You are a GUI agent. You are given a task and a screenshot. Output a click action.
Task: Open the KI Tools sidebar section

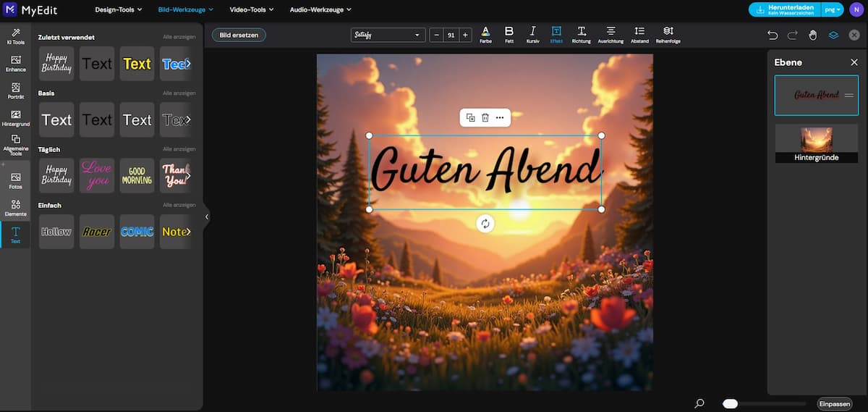coord(15,37)
